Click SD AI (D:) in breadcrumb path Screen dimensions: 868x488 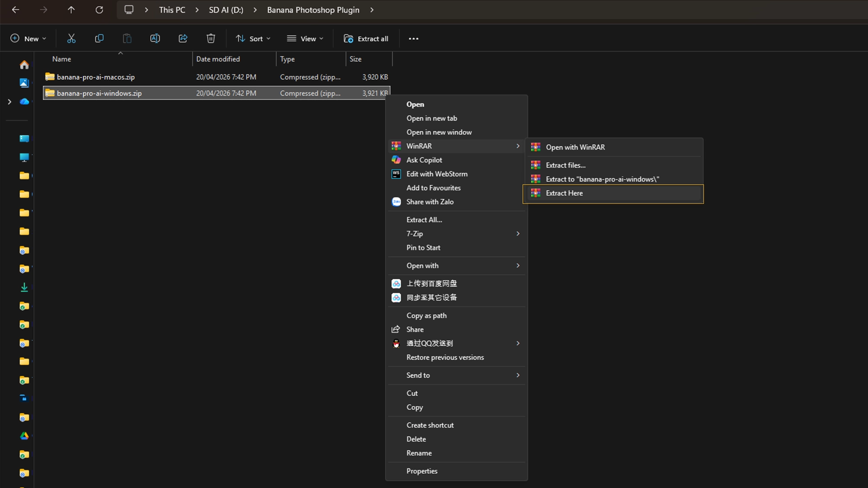(x=226, y=9)
